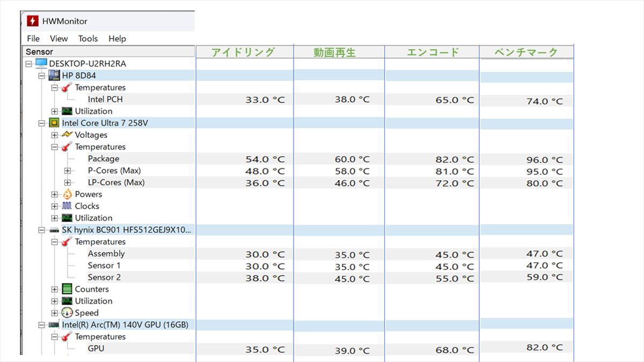
Task: Click the DESKTOP-U2RH2RA computer monitor icon
Action: (x=41, y=63)
